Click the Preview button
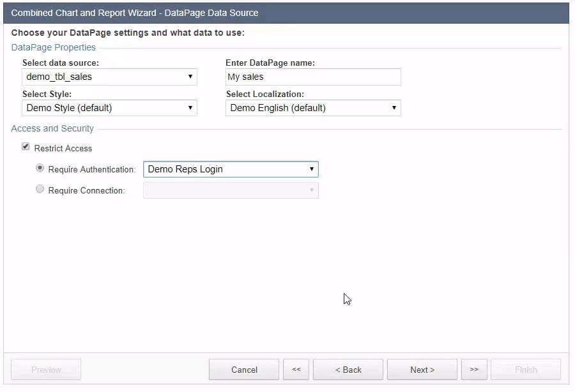The image size is (575, 392). pos(46,370)
